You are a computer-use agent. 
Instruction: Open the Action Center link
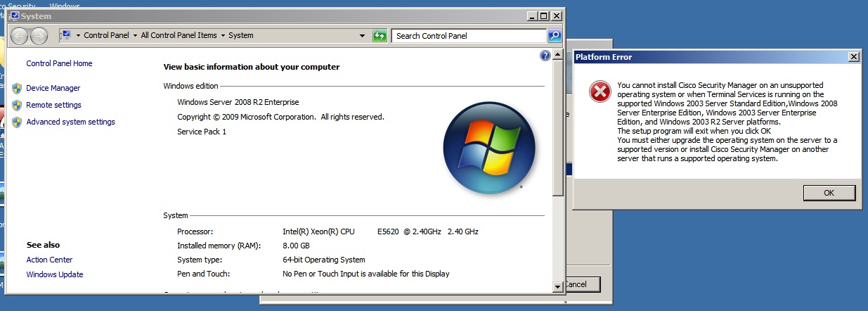click(x=49, y=260)
